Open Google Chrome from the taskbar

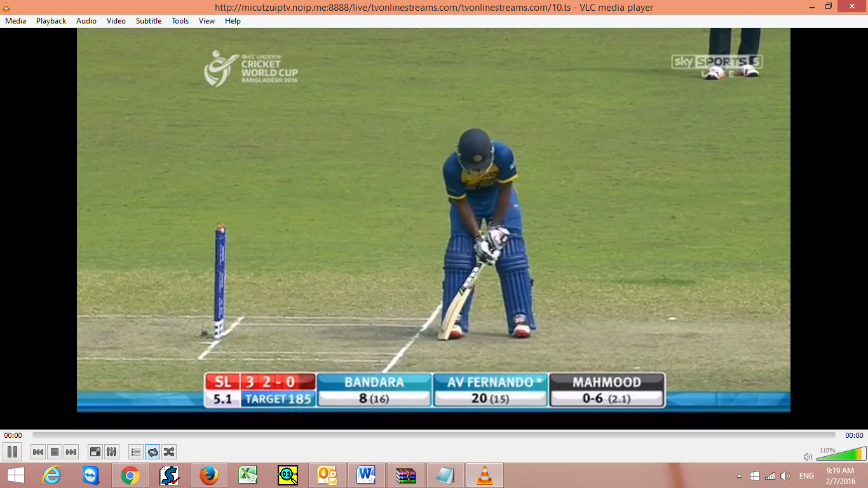coord(130,475)
